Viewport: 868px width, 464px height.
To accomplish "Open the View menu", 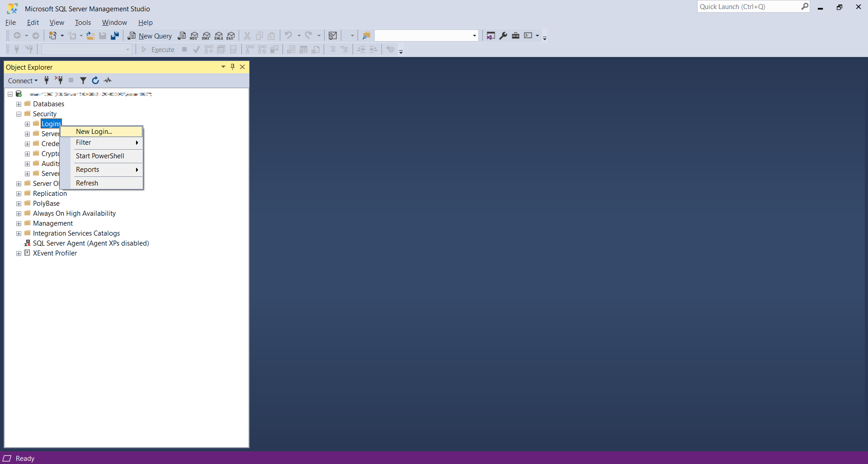I will [57, 23].
